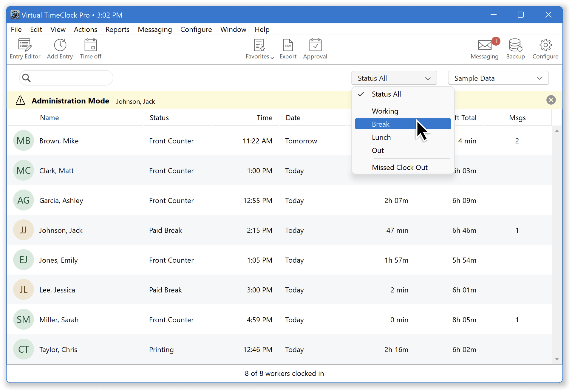Select the Garcia, Ashley row
Screen dimensions: 572x392
click(x=279, y=200)
